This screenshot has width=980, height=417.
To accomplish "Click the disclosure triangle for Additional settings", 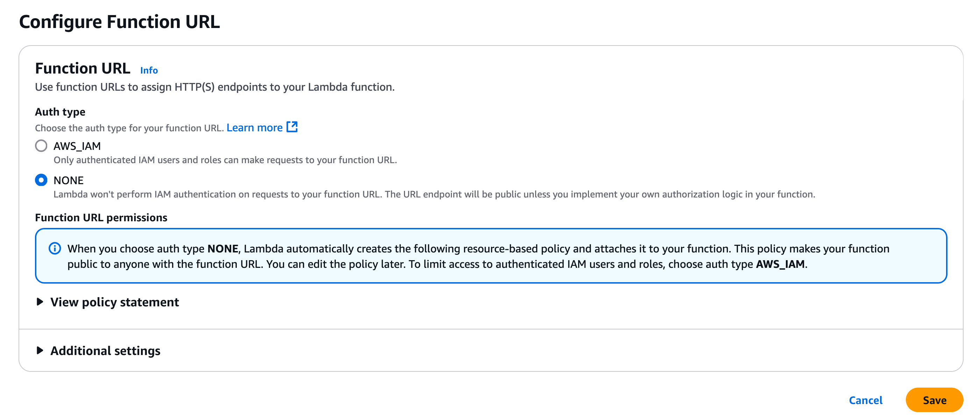I will tap(40, 351).
